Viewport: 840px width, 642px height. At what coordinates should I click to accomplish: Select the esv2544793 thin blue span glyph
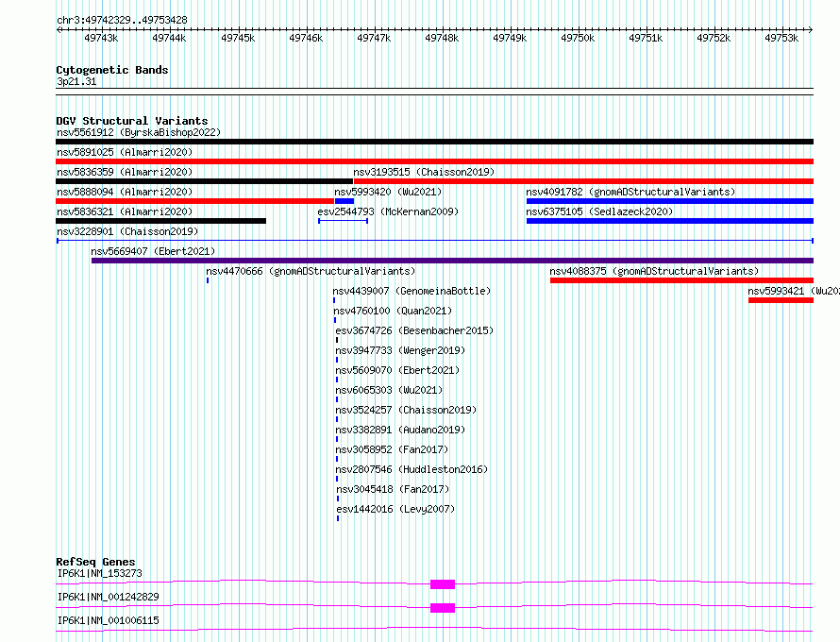pos(343,221)
